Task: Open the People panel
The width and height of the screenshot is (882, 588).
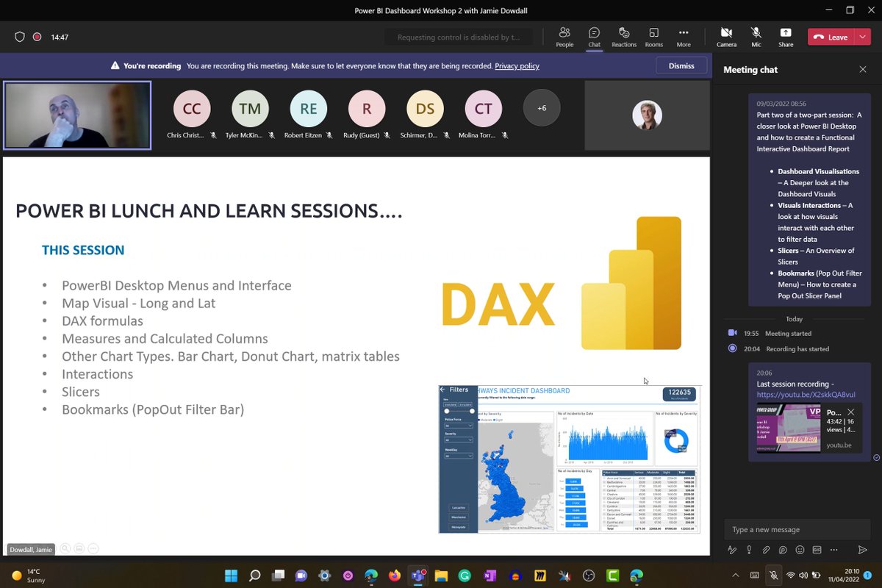Action: pyautogui.click(x=564, y=37)
